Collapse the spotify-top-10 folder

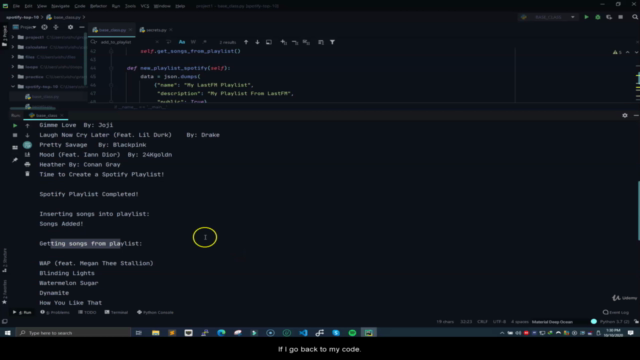pyautogui.click(x=13, y=87)
